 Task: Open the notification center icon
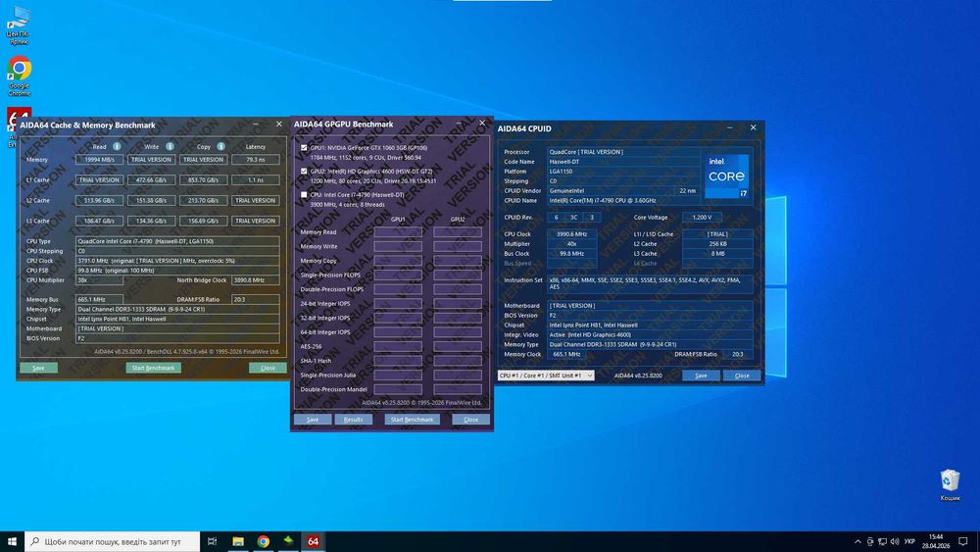click(x=963, y=541)
